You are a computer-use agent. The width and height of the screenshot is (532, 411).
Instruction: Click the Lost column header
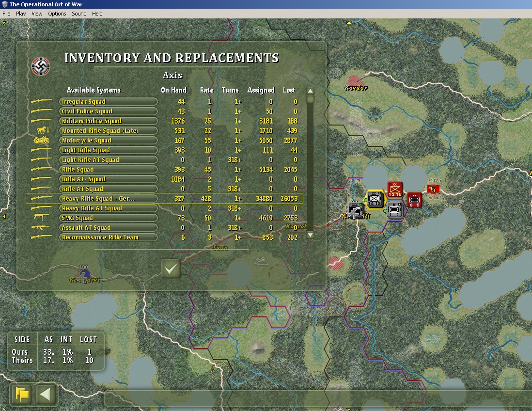coord(289,90)
